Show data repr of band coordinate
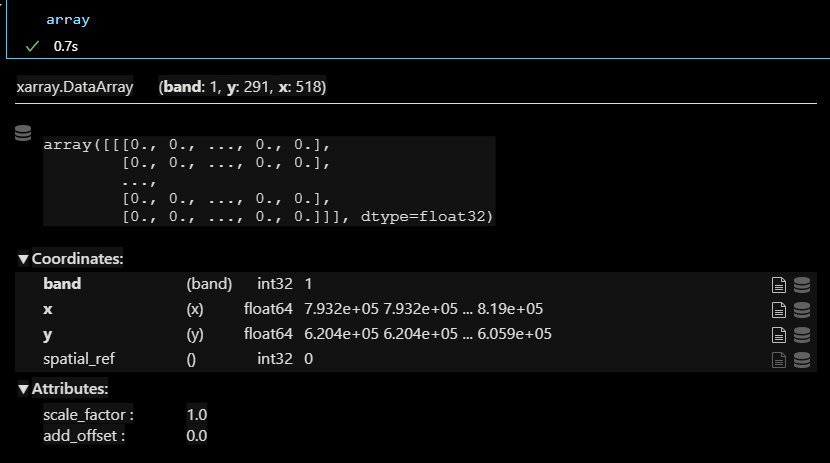Viewport: 830px width, 463px height. pyautogui.click(x=802, y=285)
